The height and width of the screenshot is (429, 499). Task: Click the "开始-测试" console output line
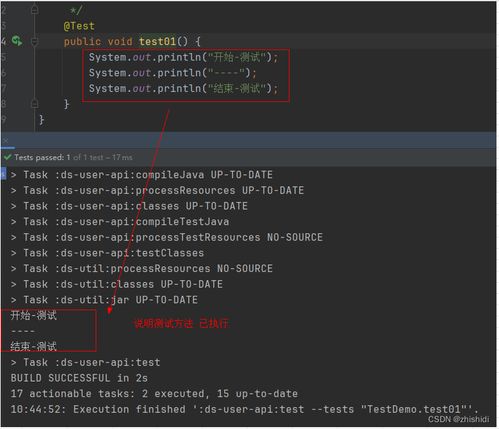34,315
